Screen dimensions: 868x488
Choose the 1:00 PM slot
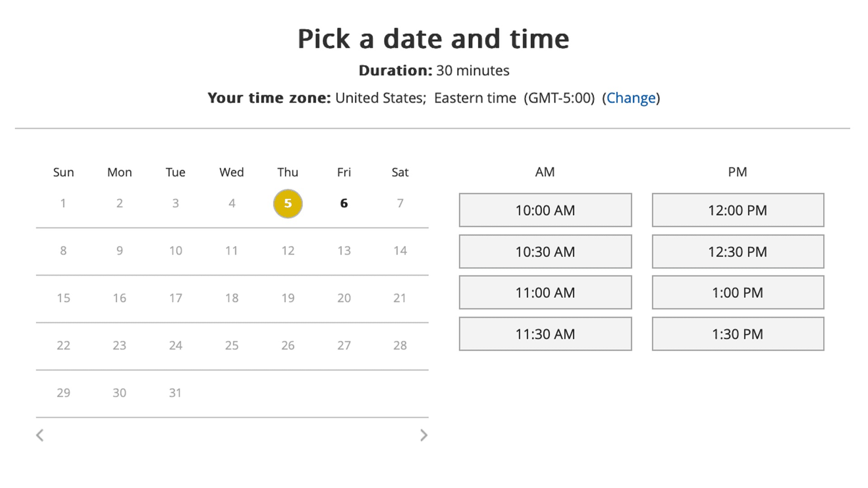[738, 293]
